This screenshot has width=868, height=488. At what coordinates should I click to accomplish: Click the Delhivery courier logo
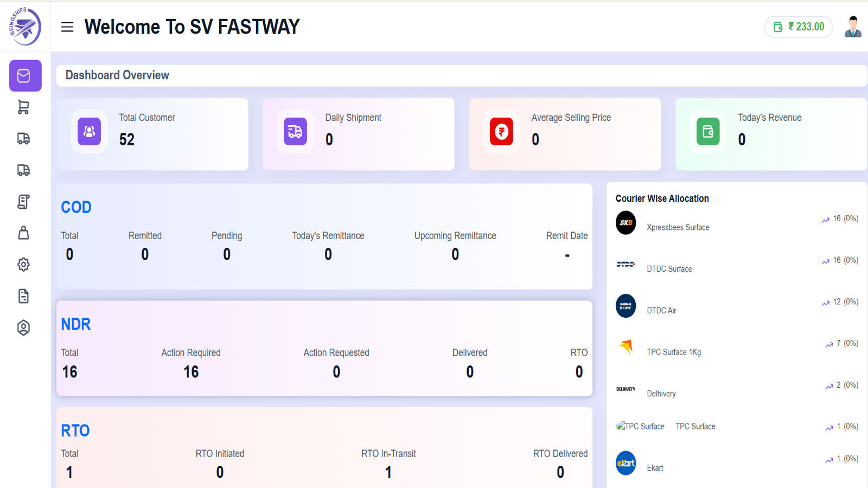click(x=626, y=389)
